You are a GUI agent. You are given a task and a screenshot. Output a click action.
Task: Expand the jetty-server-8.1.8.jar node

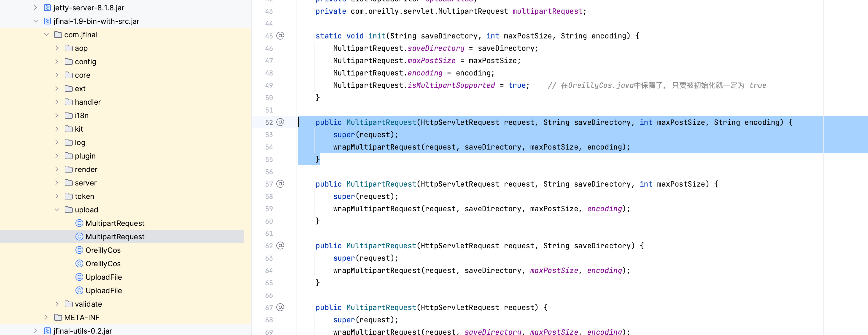(x=35, y=8)
